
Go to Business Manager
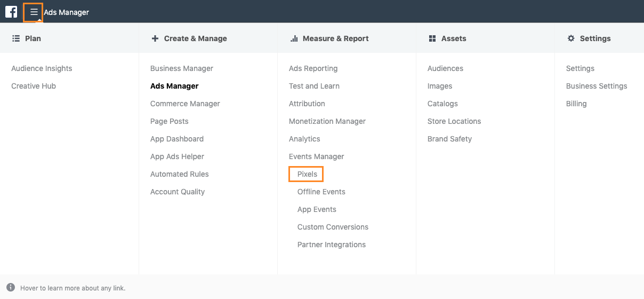tap(182, 68)
